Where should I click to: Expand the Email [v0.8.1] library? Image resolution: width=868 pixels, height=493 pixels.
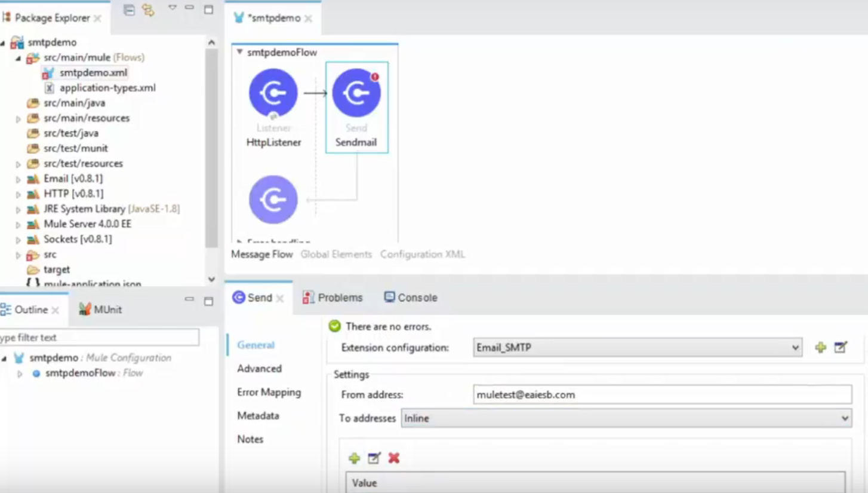19,179
